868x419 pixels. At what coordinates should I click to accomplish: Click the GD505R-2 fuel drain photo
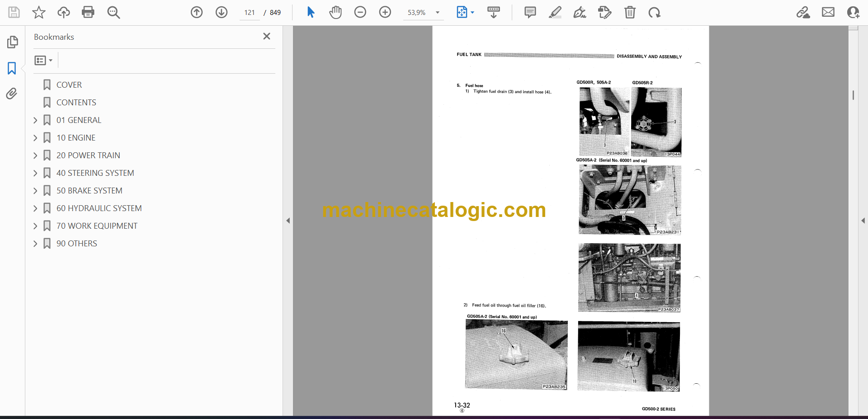(656, 122)
